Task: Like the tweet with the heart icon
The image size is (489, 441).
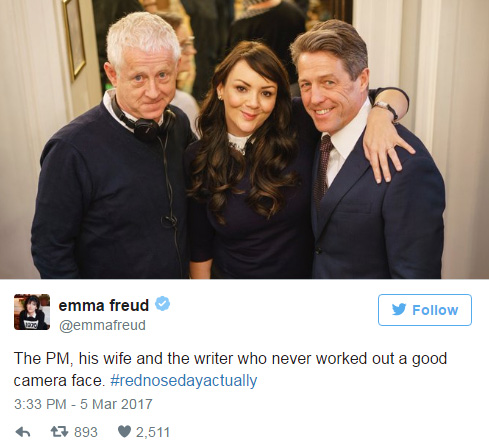Action: [x=124, y=432]
